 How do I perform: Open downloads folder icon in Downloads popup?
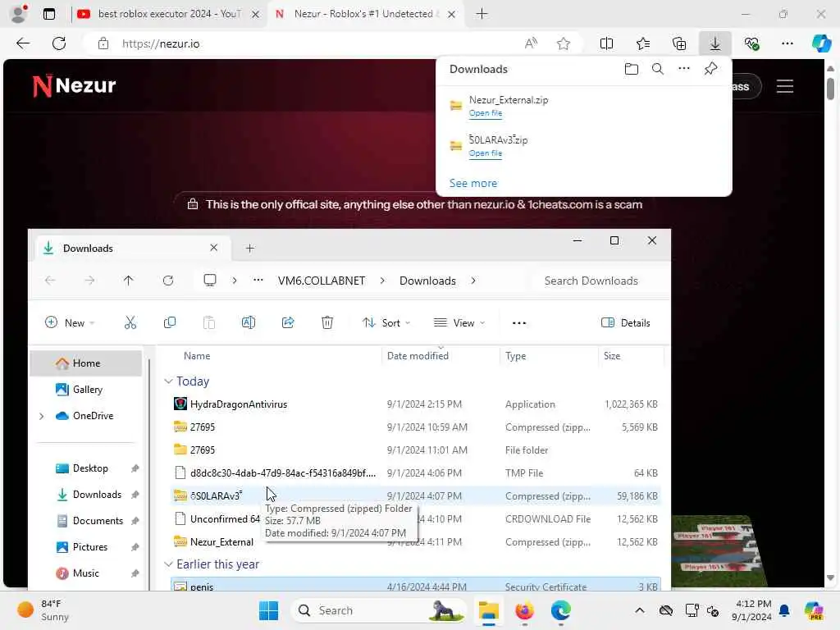632,69
